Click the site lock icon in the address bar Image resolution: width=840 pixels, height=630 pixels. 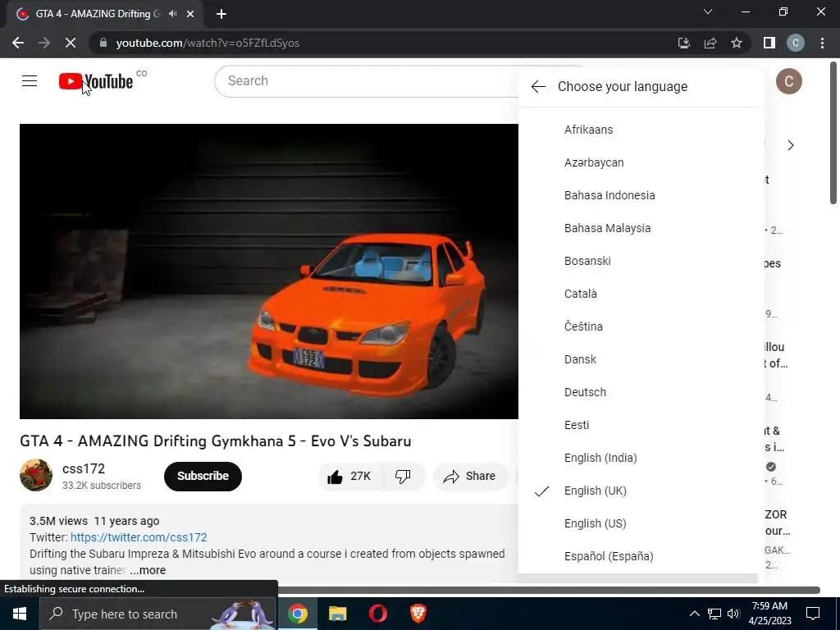(103, 43)
